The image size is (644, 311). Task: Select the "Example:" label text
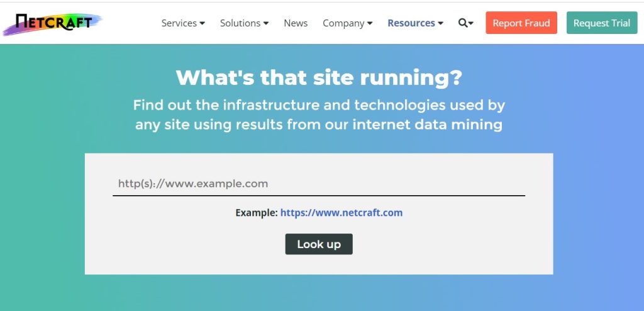pyautogui.click(x=257, y=213)
